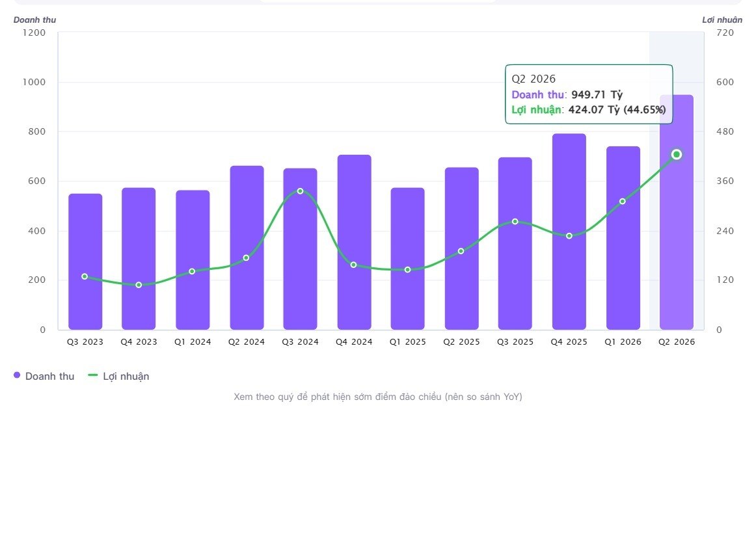
Task: Select the Q4 2024 profit line point
Action: coord(353,265)
